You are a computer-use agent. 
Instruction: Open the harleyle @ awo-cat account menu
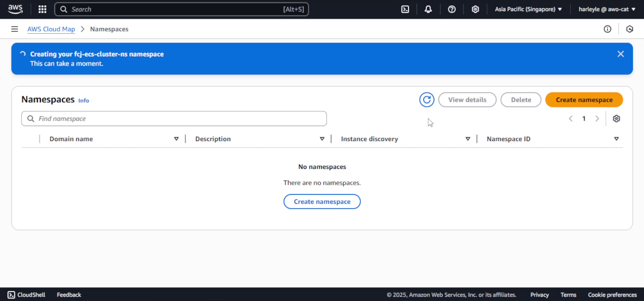click(x=607, y=9)
